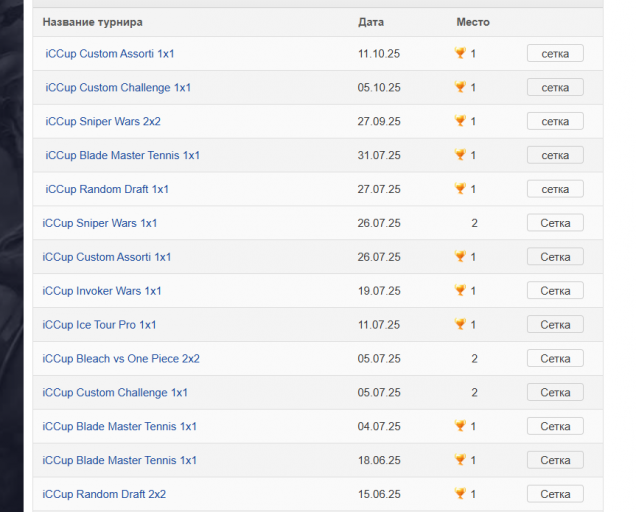Select date 15.06.25
The height and width of the screenshot is (512, 636).
pyautogui.click(x=379, y=494)
